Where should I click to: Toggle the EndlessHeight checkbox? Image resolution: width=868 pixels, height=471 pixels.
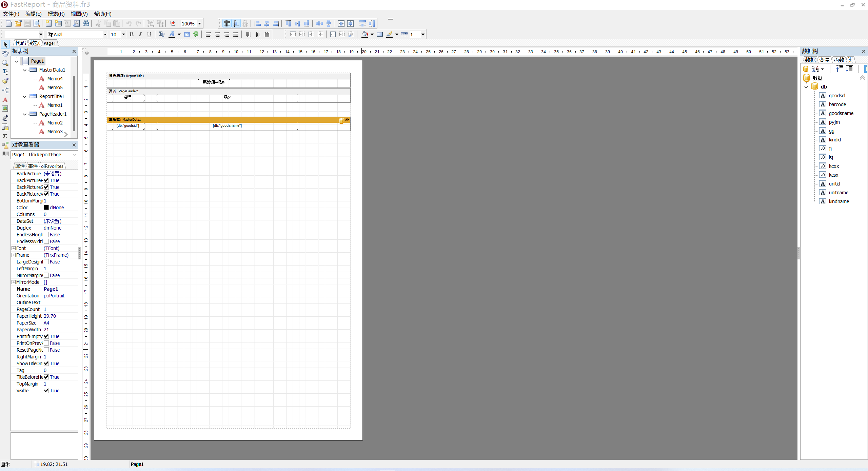pos(46,235)
